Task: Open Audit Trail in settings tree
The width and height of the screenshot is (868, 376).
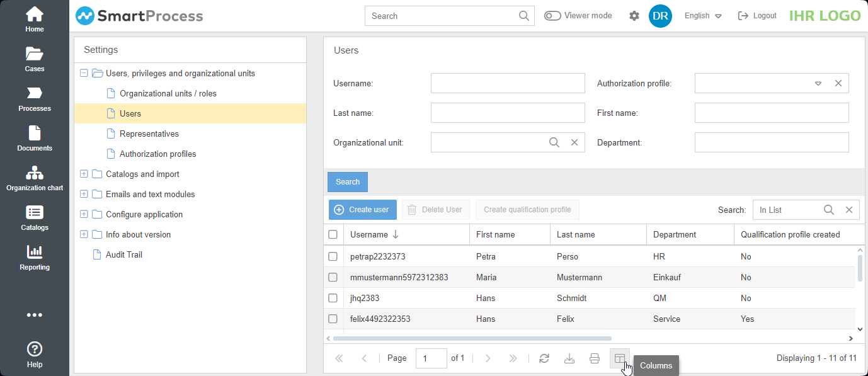Action: 123,255
